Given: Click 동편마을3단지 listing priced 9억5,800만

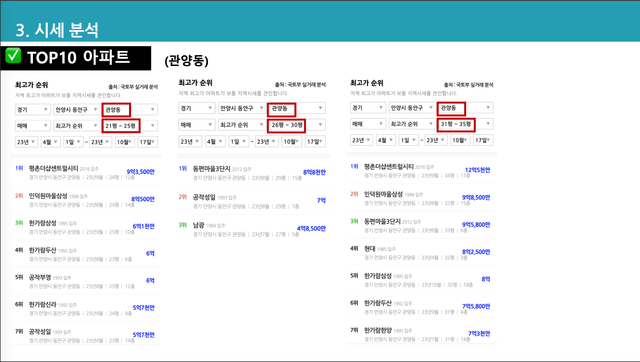Looking at the screenshot, I should point(422,225).
